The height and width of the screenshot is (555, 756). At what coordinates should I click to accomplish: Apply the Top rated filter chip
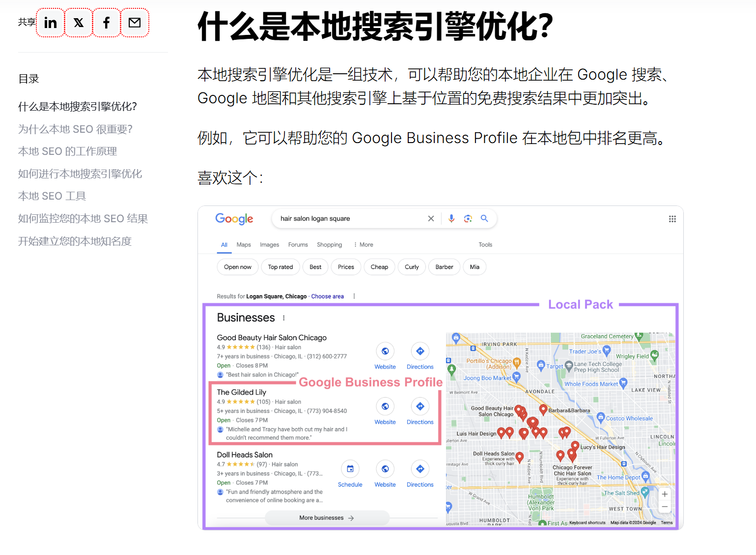click(280, 267)
